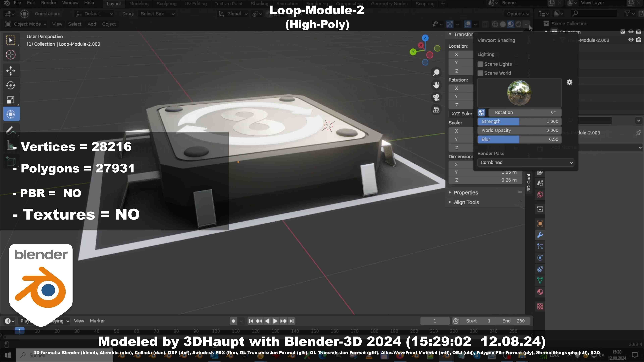The image size is (644, 362).
Task: Select the Rotate tool
Action: [x=11, y=85]
